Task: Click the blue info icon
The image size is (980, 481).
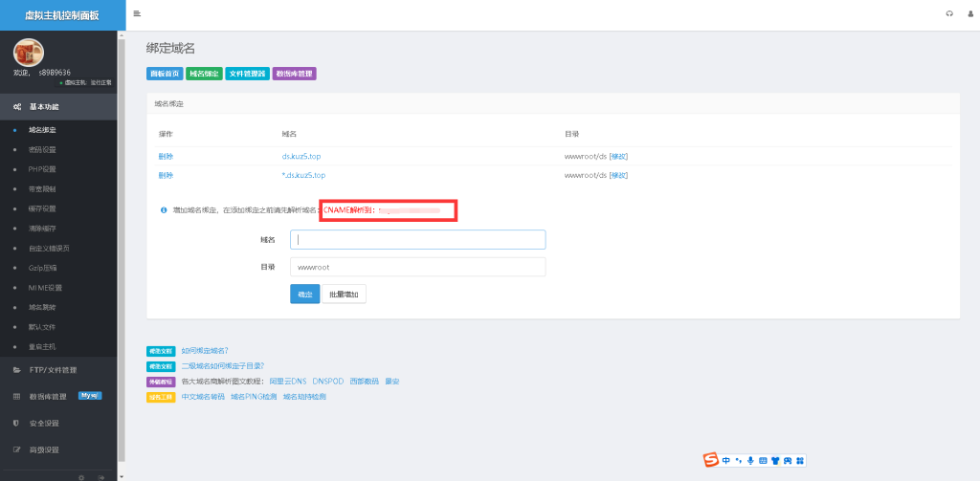Action: 164,210
